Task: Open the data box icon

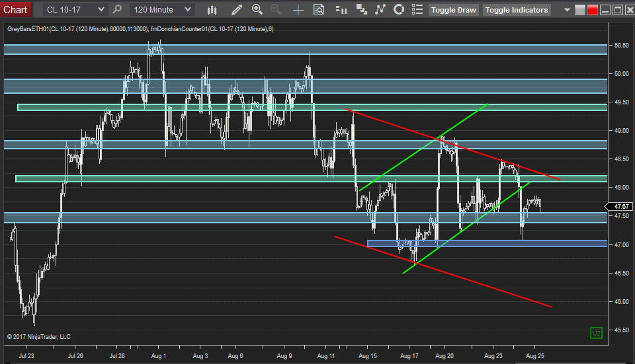Action: pyautogui.click(x=319, y=10)
